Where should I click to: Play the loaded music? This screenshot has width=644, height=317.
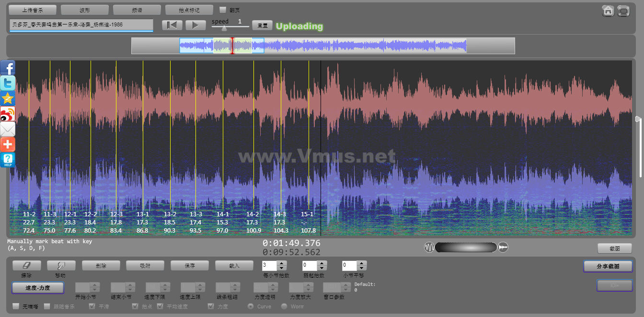(x=195, y=25)
